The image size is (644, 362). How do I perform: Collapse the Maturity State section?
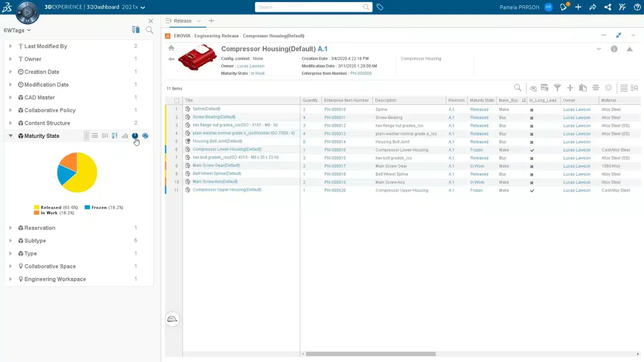[x=10, y=136]
